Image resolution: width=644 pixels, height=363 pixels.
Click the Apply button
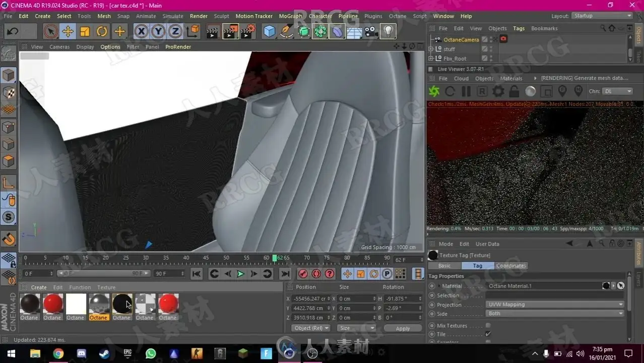(x=403, y=328)
